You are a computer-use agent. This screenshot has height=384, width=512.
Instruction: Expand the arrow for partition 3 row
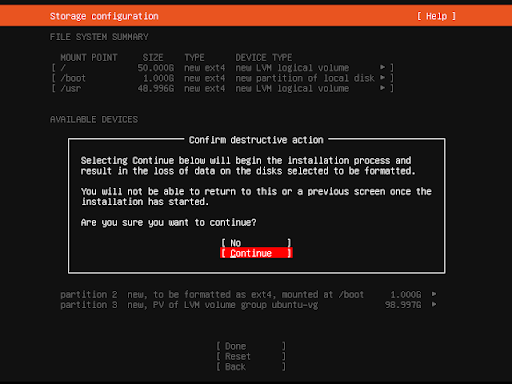coord(434,304)
